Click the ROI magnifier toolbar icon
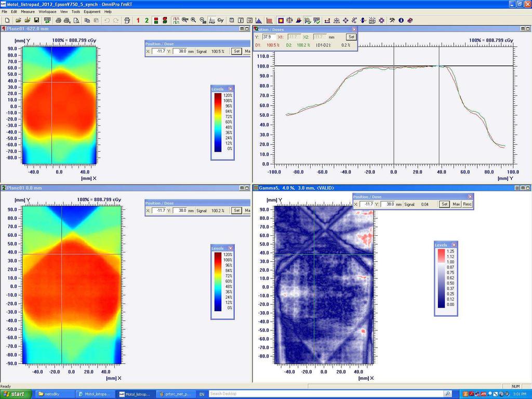This screenshot has height=399, width=532. pos(185,20)
